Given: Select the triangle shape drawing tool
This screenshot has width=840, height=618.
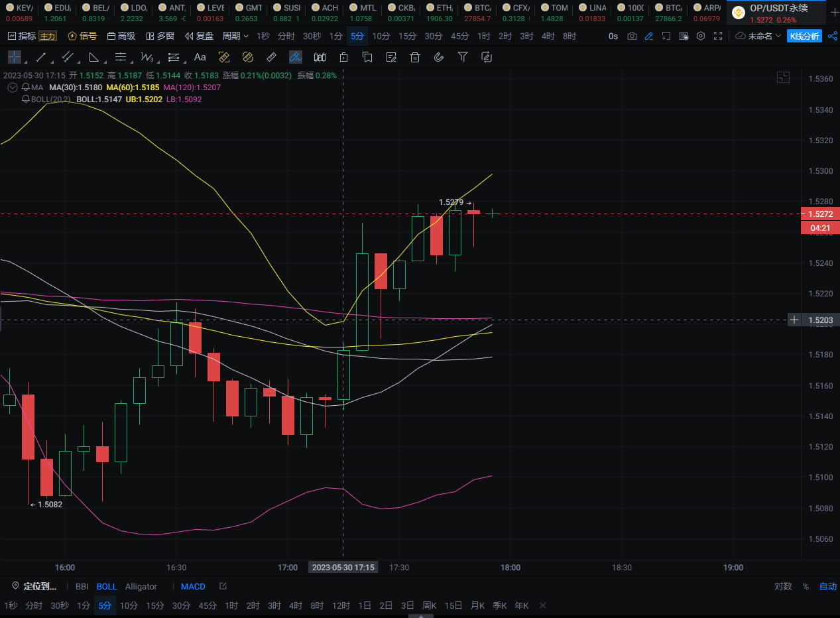Looking at the screenshot, I should (x=93, y=57).
